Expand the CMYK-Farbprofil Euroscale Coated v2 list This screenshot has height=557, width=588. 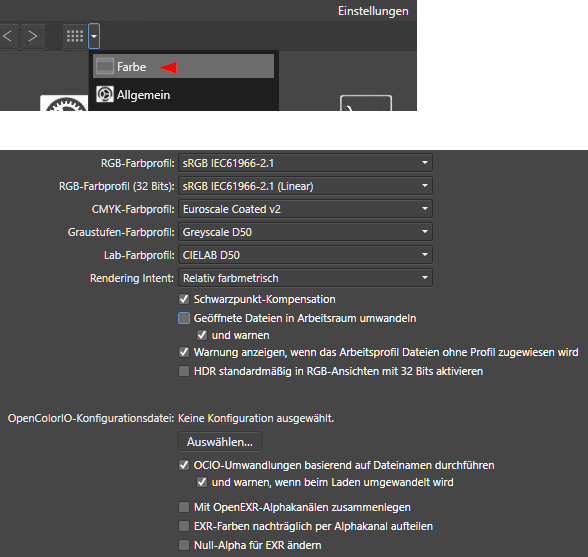point(305,209)
